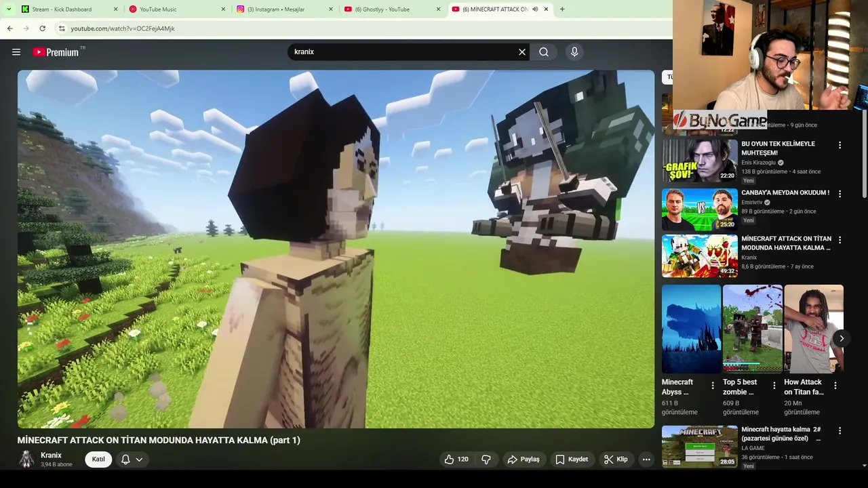Open options for Minecraft hayatta kalma 2# video
The height and width of the screenshot is (488, 868).
tap(840, 431)
